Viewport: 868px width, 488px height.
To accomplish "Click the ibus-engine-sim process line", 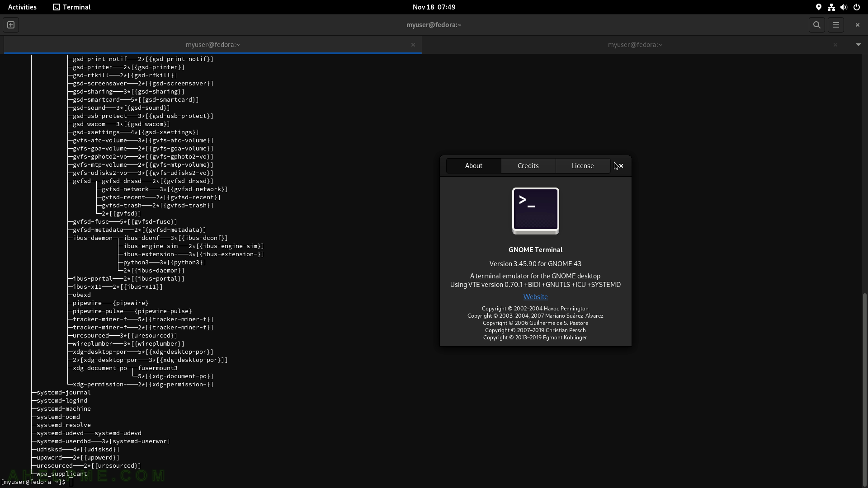I will pyautogui.click(x=193, y=246).
